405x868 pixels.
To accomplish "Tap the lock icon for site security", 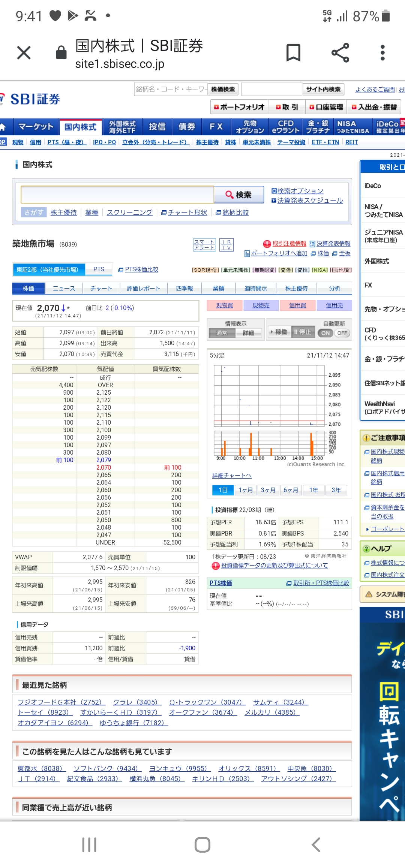I will pos(61,52).
